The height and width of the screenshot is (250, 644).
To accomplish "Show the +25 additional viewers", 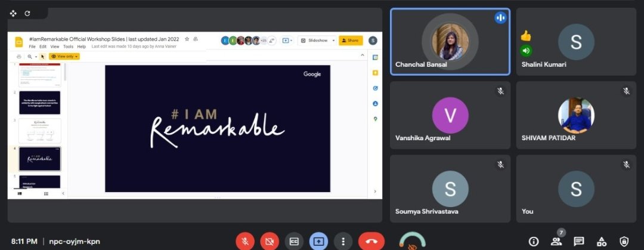I will tap(265, 41).
